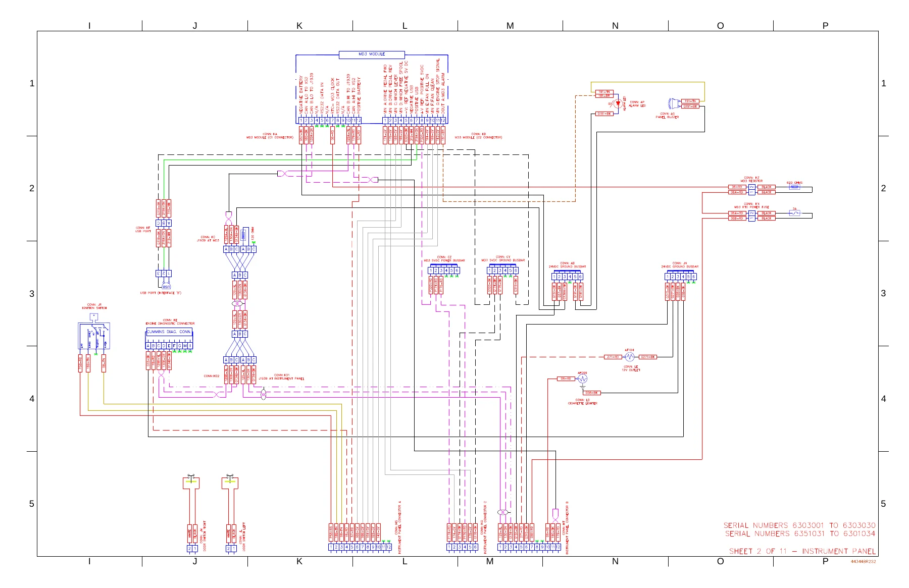909x588 pixels.
Task: Click the USB port plug symbol
Action: (x=166, y=286)
